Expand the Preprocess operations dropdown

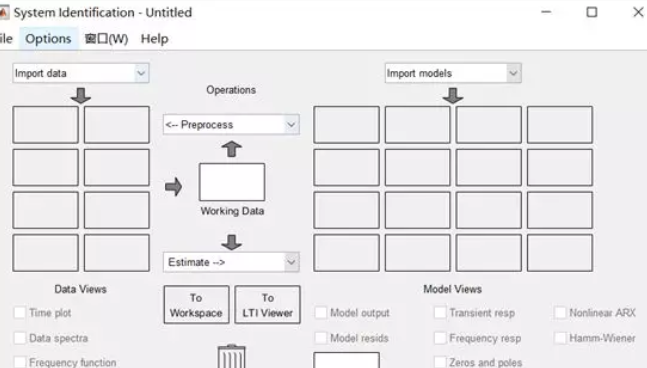click(231, 125)
